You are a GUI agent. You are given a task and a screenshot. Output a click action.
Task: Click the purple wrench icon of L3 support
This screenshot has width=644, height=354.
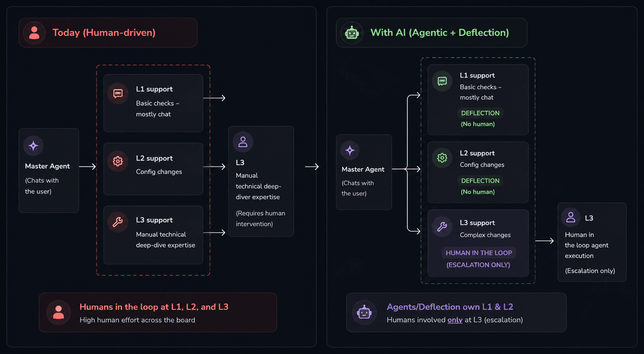pos(442,227)
